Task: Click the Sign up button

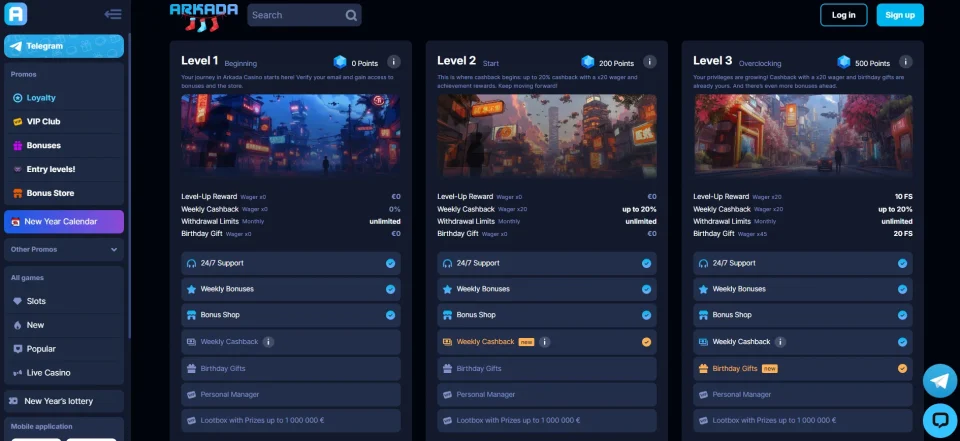Action: pyautogui.click(x=900, y=15)
